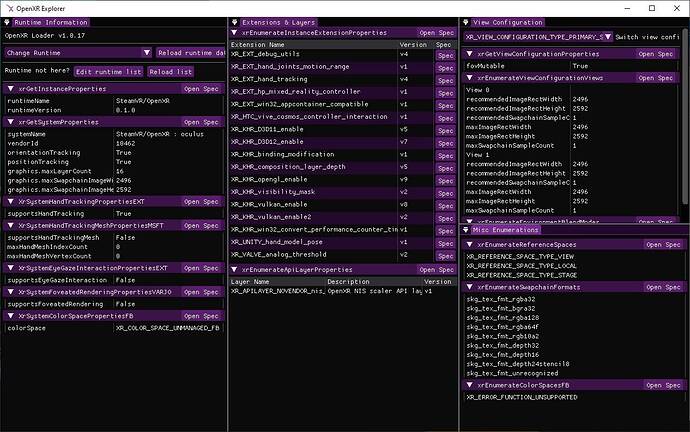Collapse xrEnumerateViewConfigurationViews section
The width and height of the screenshot is (690, 432).
pyautogui.click(x=470, y=77)
